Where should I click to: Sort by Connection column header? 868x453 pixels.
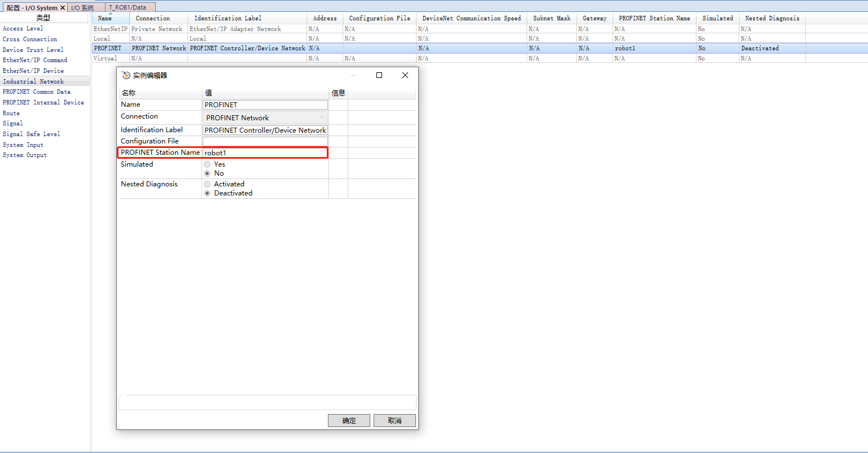click(x=159, y=18)
